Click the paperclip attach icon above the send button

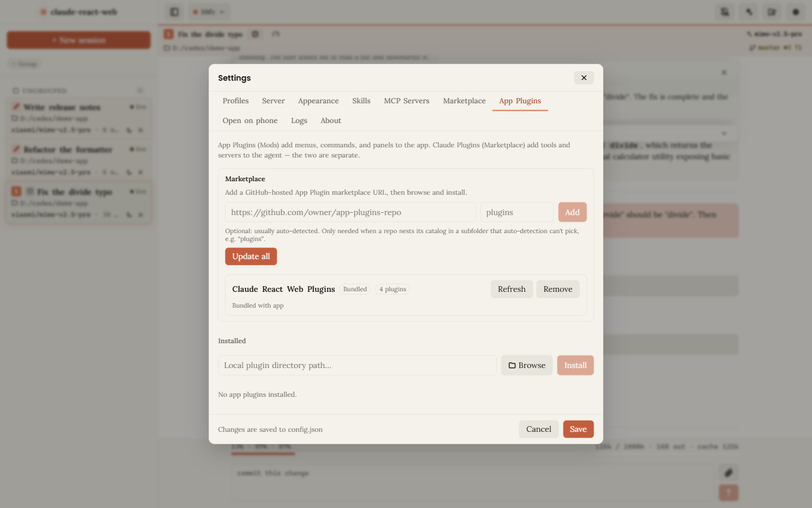click(729, 473)
